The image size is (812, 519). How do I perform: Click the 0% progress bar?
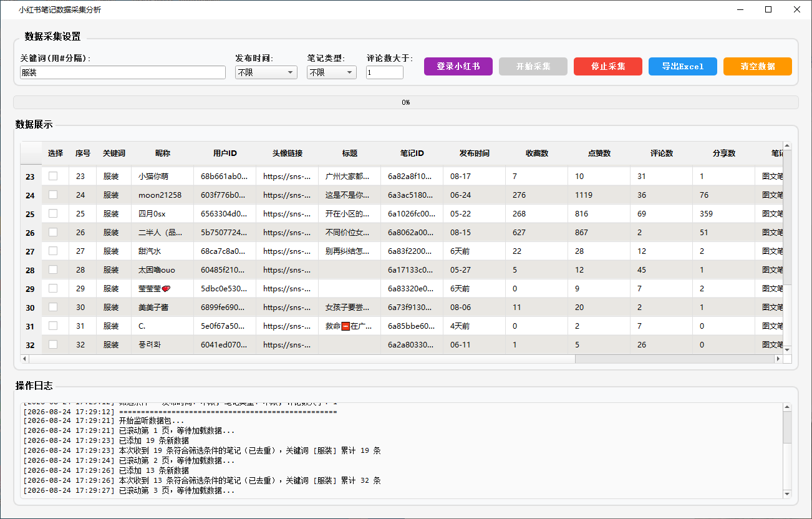coord(406,102)
